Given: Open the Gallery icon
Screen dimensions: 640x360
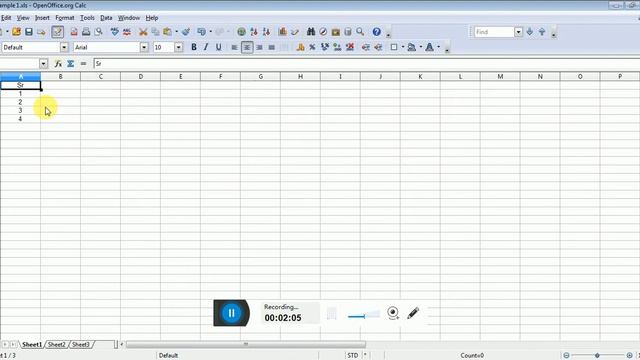Looking at the screenshot, I should coord(336,32).
